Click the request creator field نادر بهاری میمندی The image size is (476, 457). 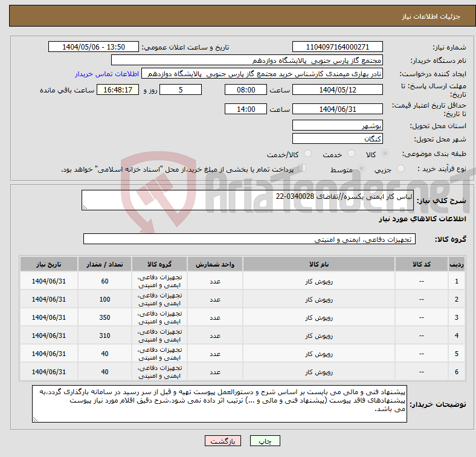click(262, 74)
